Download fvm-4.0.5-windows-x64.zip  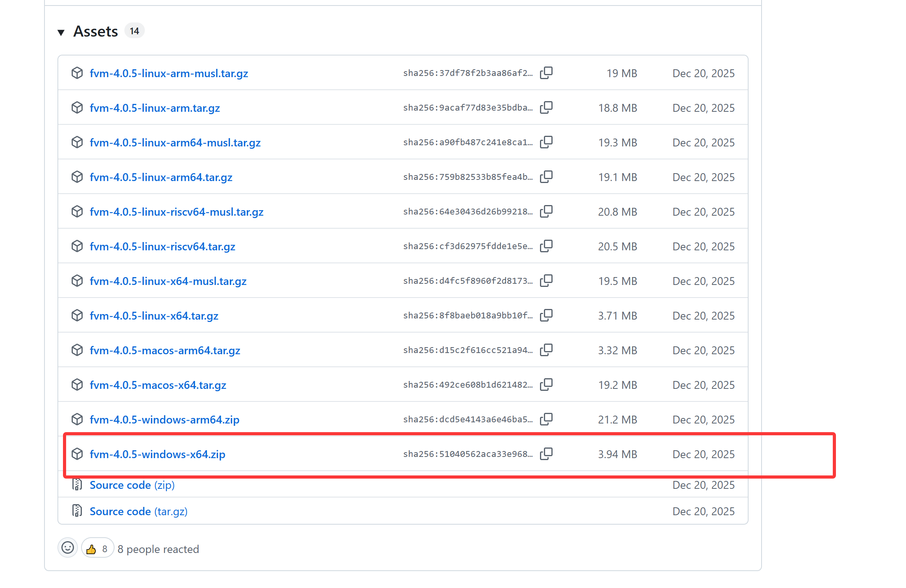(157, 454)
